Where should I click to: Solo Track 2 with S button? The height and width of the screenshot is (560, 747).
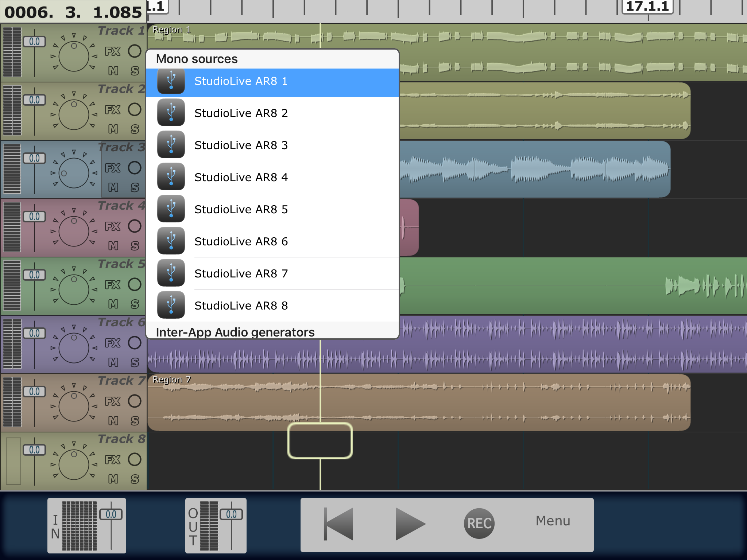[135, 129]
